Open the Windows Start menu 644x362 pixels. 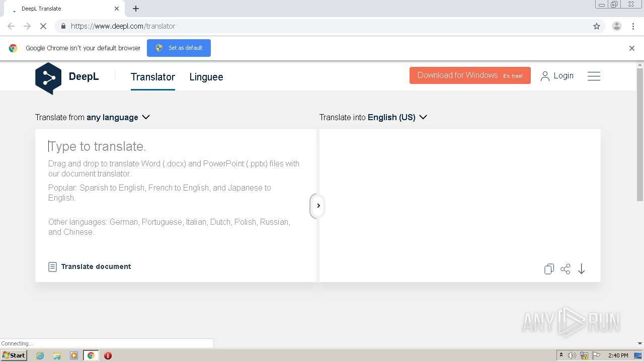pyautogui.click(x=14, y=355)
